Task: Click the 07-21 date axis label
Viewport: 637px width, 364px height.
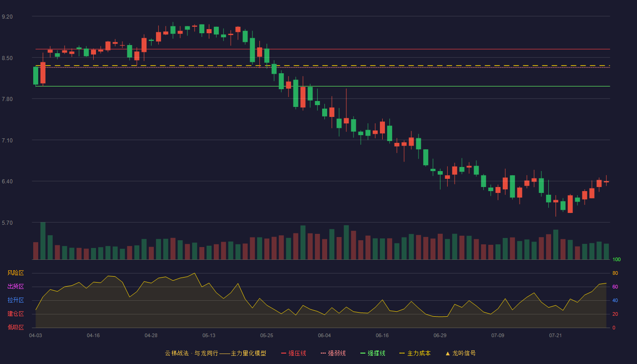Action: coord(556,335)
